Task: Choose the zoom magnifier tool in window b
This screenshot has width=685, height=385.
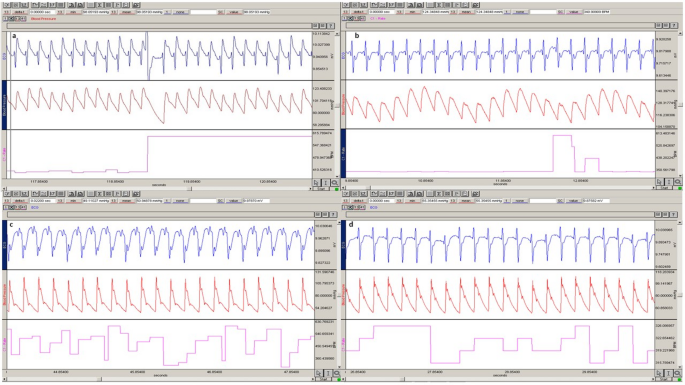Action: coord(678,182)
